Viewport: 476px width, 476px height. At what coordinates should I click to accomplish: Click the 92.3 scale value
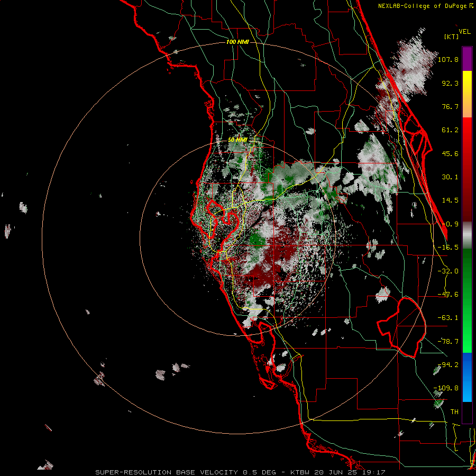[450, 83]
